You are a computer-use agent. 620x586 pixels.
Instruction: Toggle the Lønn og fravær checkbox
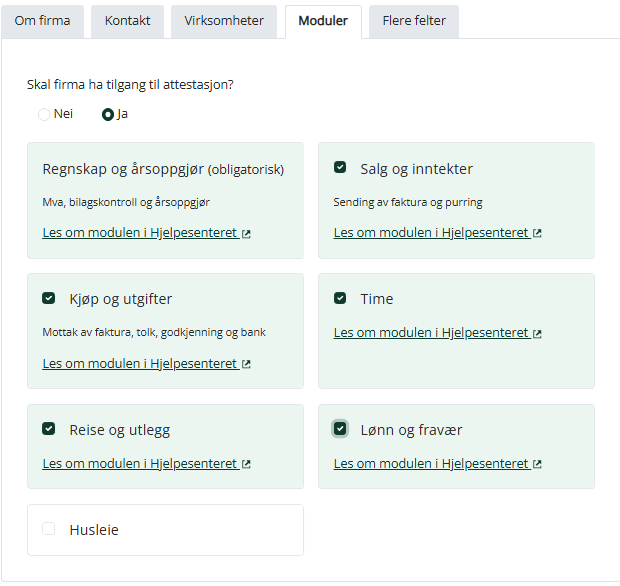point(340,429)
